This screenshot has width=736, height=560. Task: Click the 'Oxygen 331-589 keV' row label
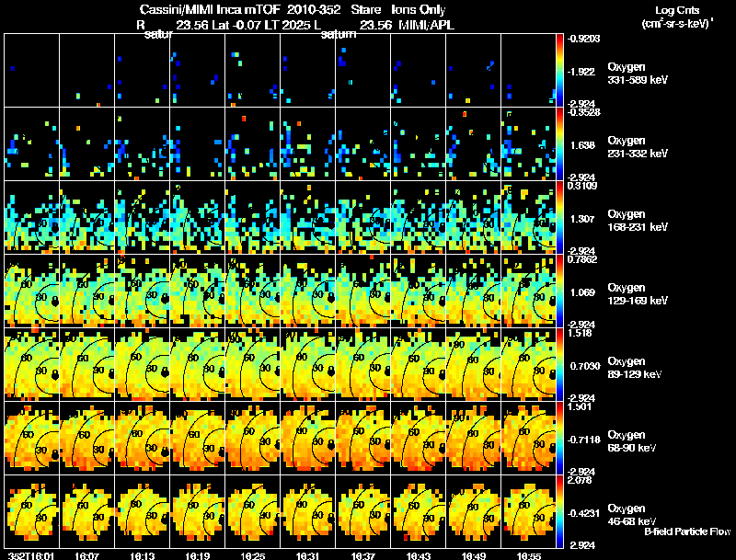[638, 74]
